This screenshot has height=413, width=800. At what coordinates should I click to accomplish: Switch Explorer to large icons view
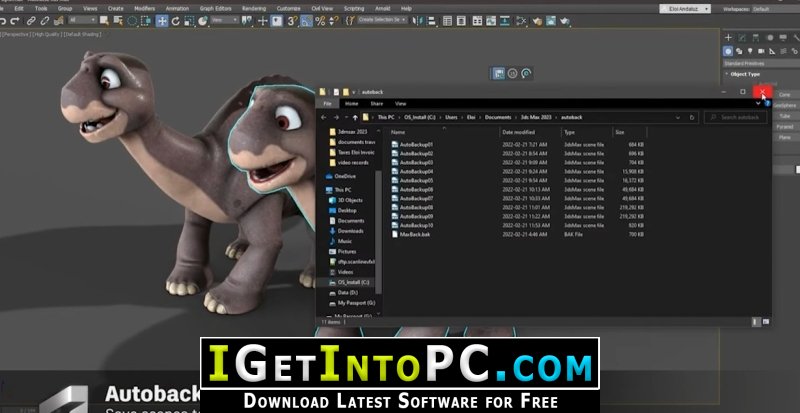(766, 322)
